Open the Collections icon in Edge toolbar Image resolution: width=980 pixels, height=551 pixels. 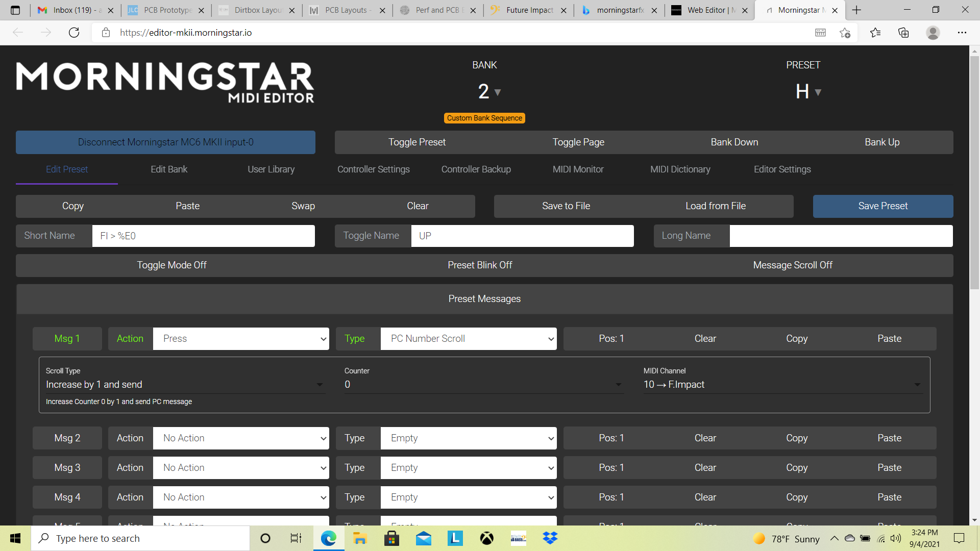click(903, 33)
